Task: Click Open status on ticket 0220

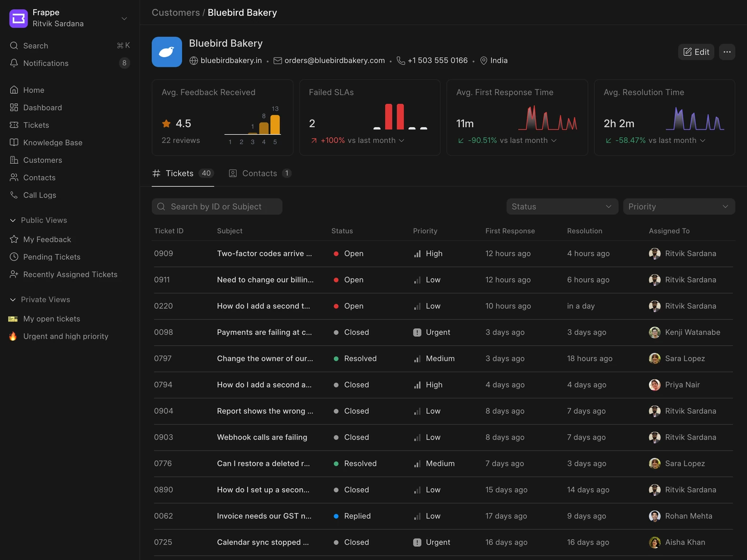Action: [348, 306]
